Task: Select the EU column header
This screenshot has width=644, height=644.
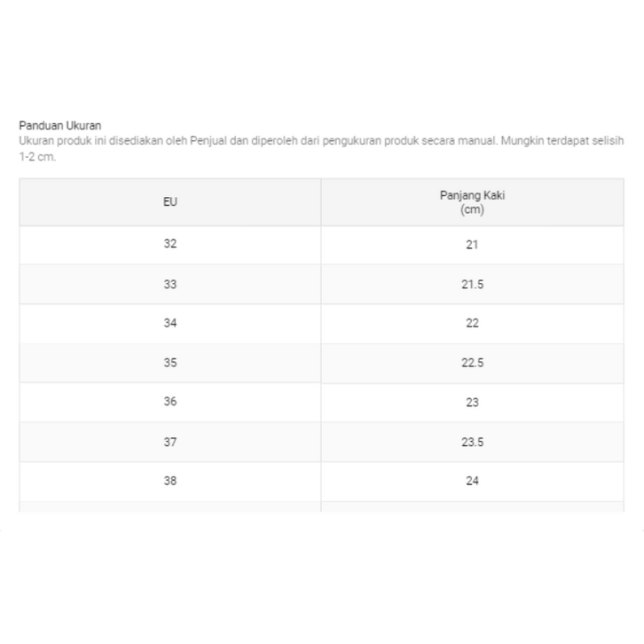Action: click(x=170, y=202)
